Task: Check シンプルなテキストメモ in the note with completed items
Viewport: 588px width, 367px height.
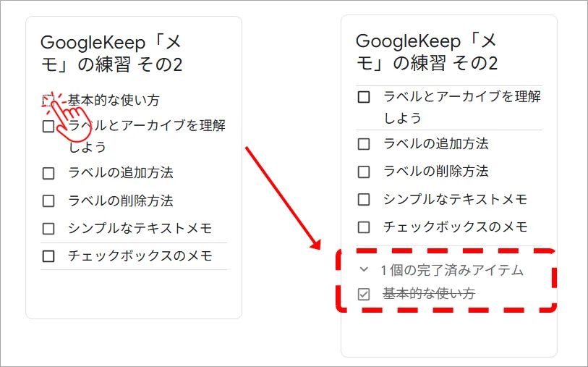Action: click(x=364, y=199)
